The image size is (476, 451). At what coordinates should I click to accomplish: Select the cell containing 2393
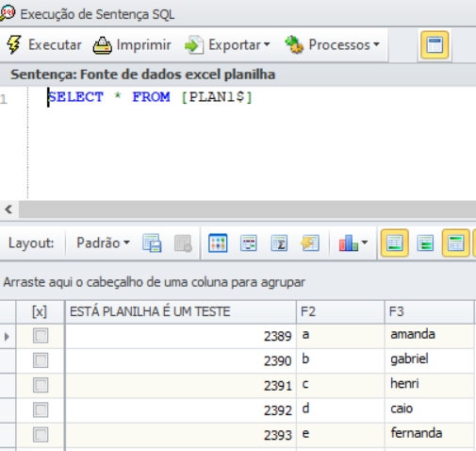(181, 435)
